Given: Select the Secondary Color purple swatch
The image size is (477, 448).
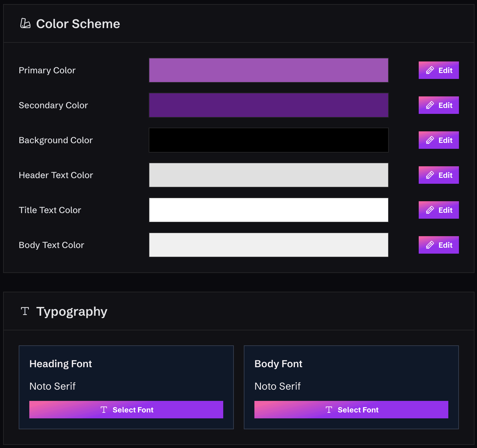Looking at the screenshot, I should pos(268,105).
